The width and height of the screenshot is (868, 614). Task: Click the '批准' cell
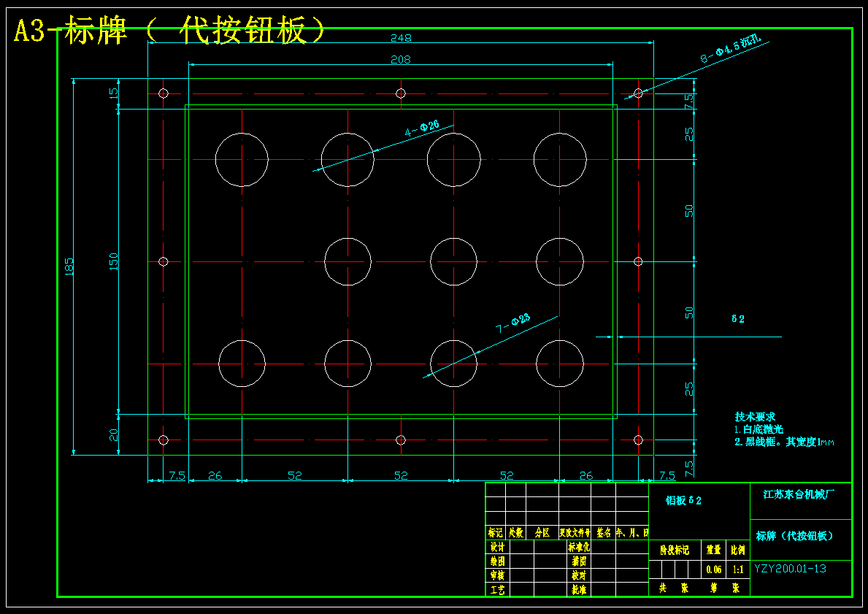pos(579,590)
